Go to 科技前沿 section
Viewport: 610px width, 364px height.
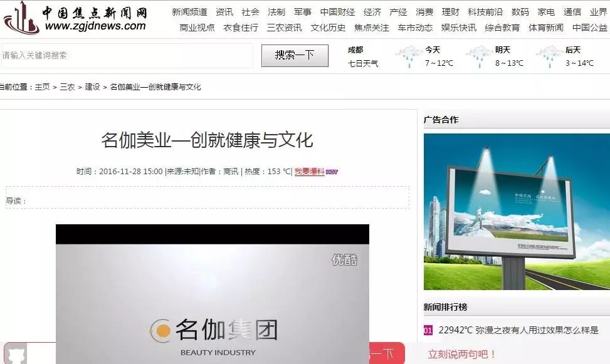click(x=485, y=12)
